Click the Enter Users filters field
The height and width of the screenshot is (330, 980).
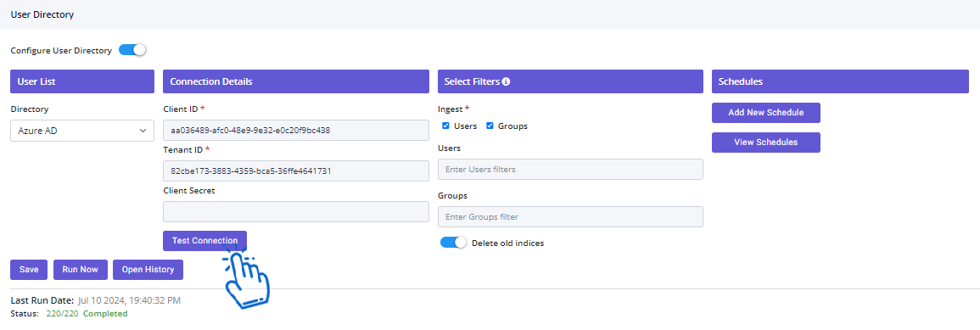point(571,169)
